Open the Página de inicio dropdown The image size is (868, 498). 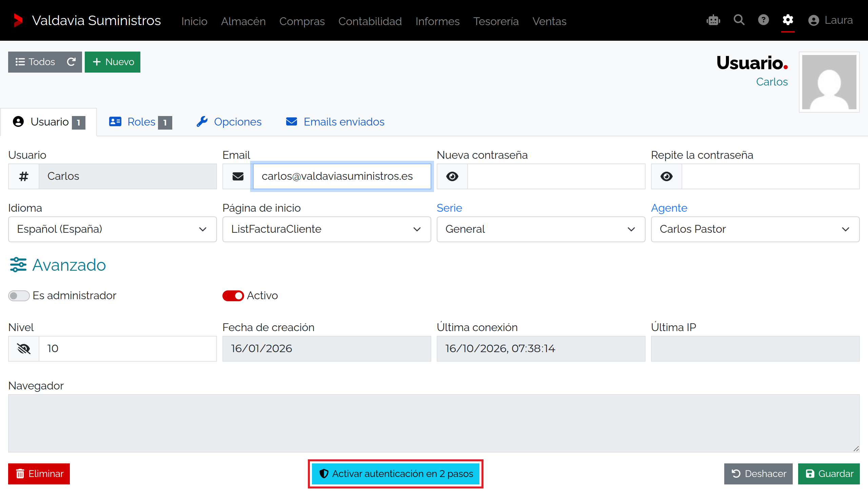click(327, 229)
